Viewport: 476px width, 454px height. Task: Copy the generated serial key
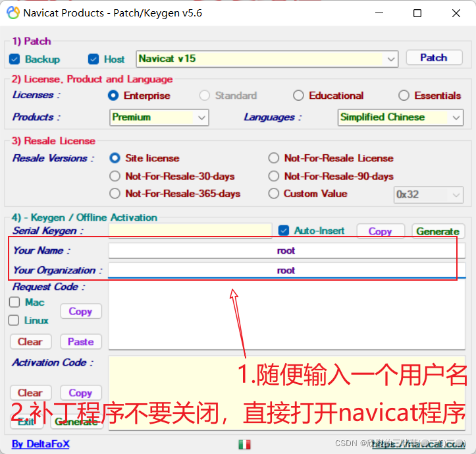[x=381, y=231]
